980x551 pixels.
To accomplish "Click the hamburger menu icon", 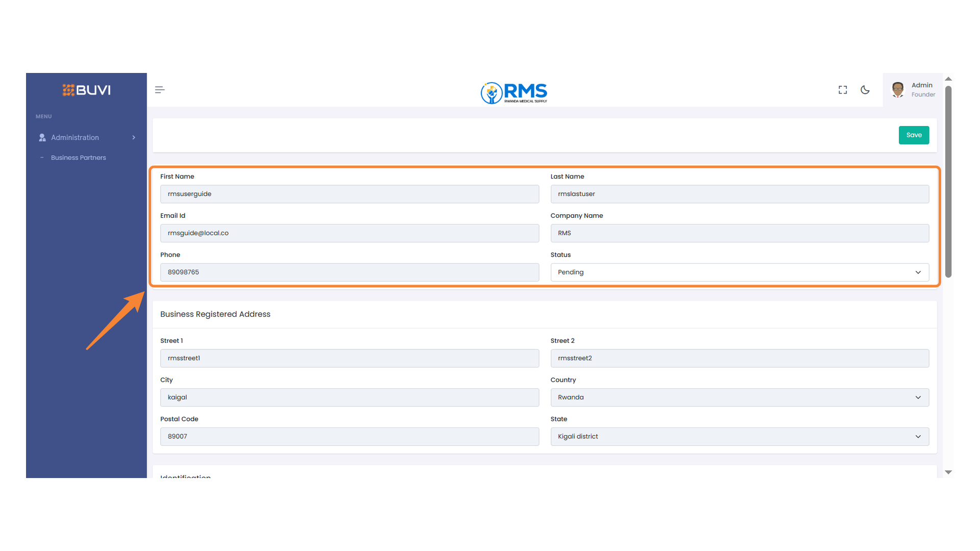I will (x=159, y=89).
